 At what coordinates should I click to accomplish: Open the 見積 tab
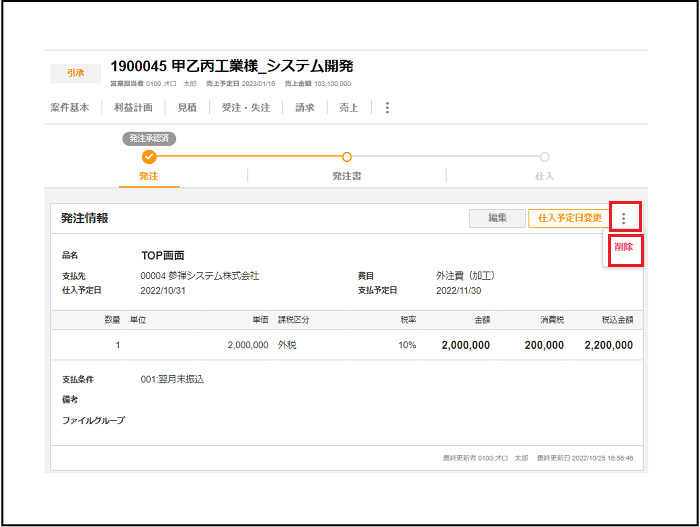[x=187, y=108]
